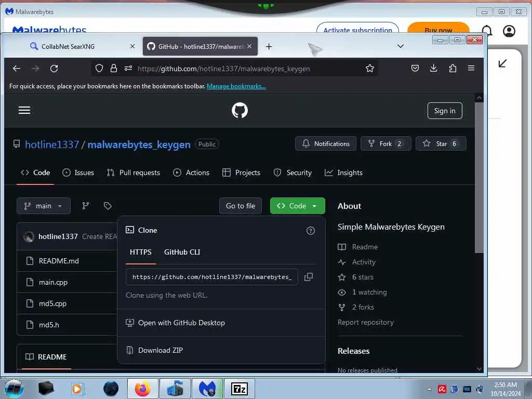
Task: Open clone help question mark icon
Action: (x=311, y=231)
